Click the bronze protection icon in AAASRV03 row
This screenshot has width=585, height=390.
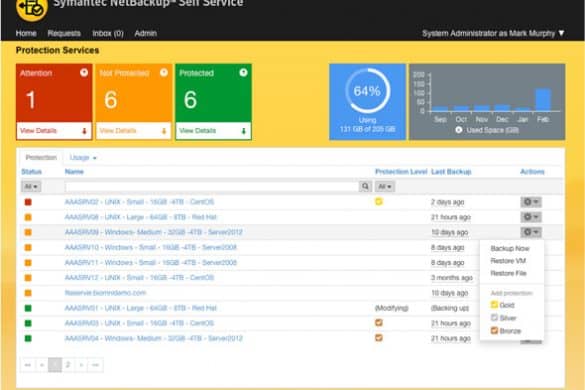click(379, 322)
